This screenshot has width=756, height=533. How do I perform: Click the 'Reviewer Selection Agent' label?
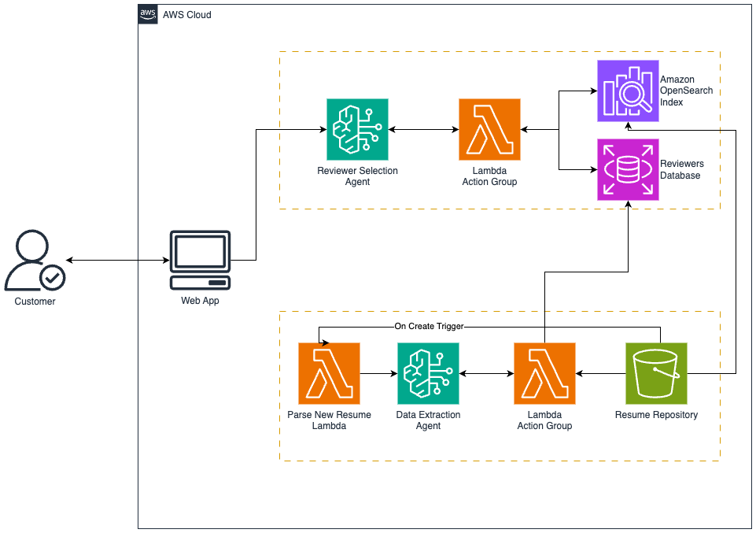pyautogui.click(x=357, y=176)
